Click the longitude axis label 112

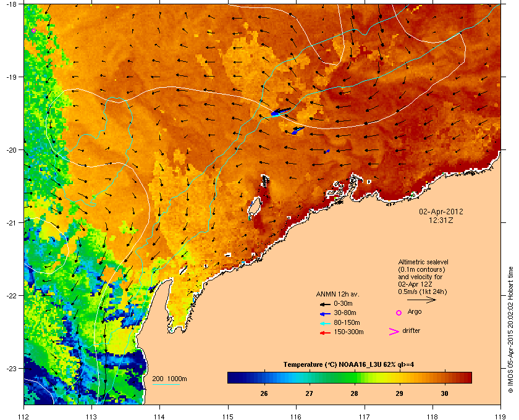tap(24, 416)
